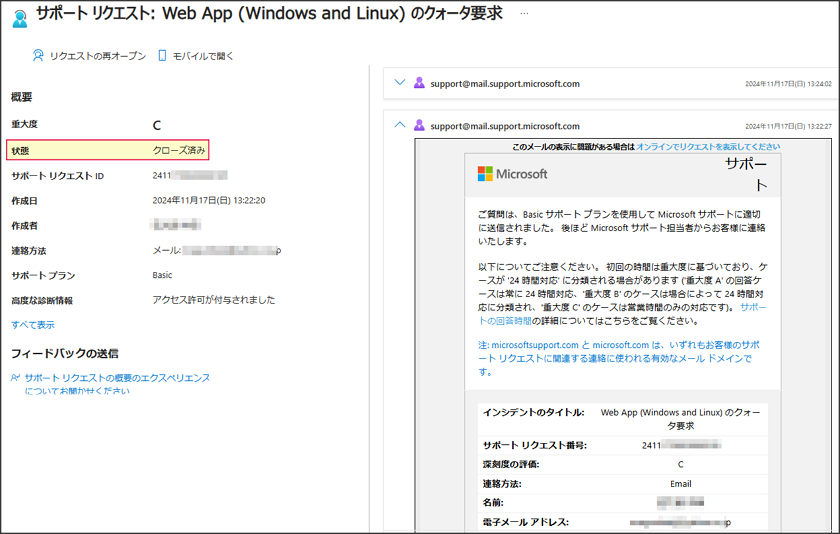Click アクセス許可が付与されました text
The width and height of the screenshot is (840, 534).
[214, 300]
